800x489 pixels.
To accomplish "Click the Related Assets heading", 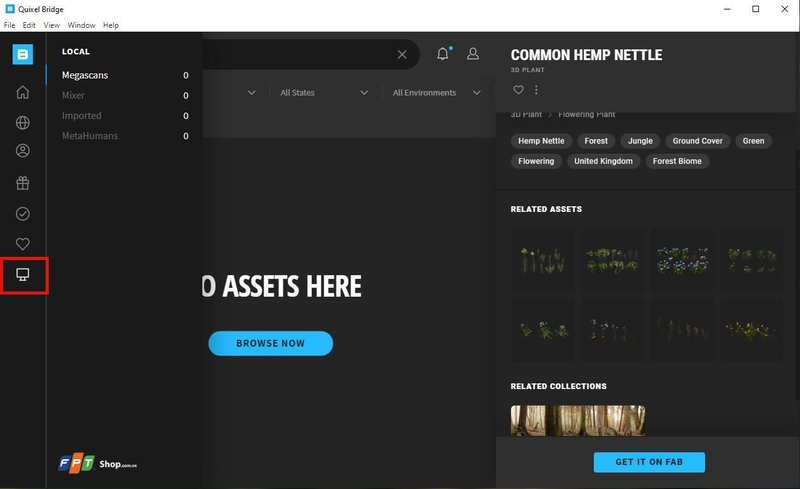I will coord(546,209).
